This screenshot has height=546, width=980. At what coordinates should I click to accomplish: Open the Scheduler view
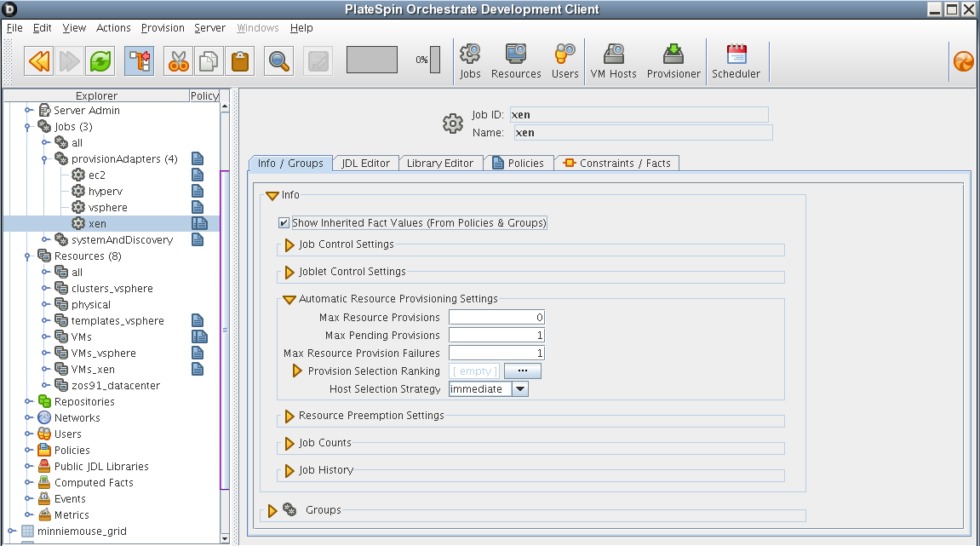pyautogui.click(x=736, y=61)
